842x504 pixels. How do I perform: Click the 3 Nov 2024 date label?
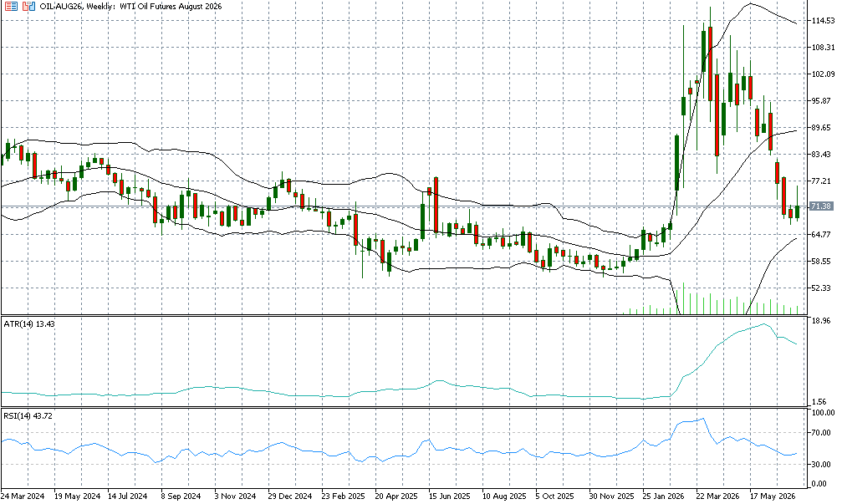(x=235, y=496)
